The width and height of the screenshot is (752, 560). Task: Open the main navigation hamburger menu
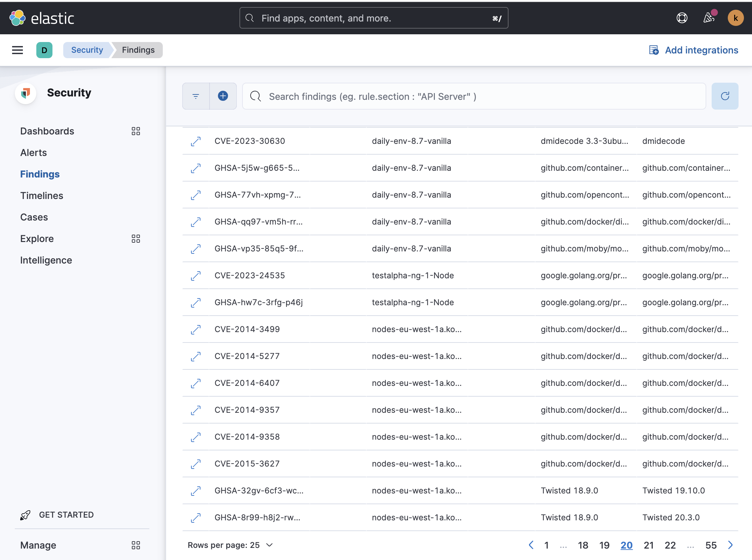coord(17,50)
